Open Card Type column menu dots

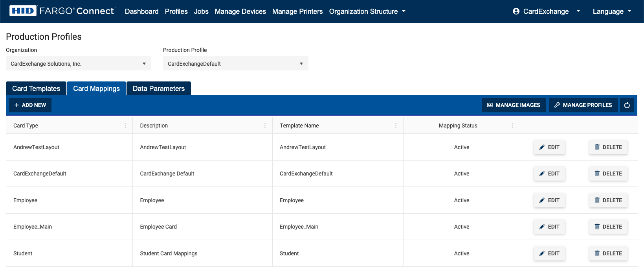[125, 126]
